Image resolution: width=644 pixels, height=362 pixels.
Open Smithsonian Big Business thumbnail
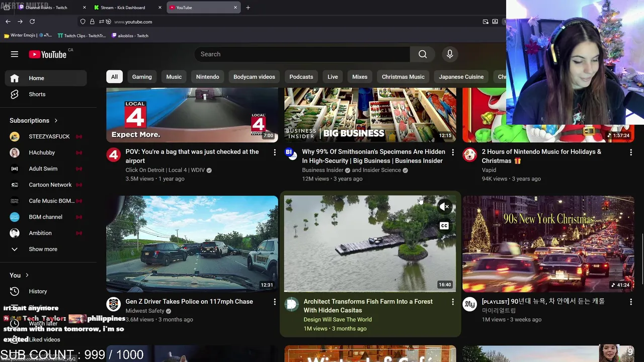[x=370, y=115]
